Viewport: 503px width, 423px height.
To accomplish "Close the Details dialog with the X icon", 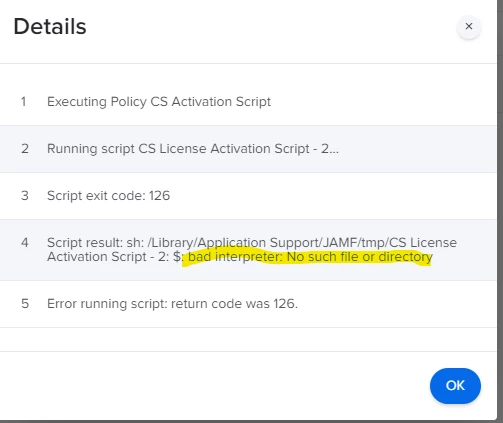I will [x=469, y=26].
